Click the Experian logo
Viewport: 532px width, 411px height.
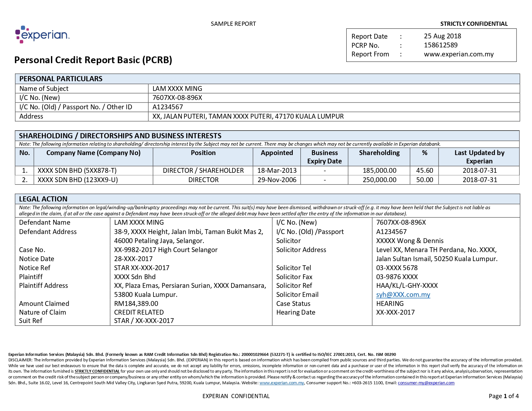click(42, 34)
